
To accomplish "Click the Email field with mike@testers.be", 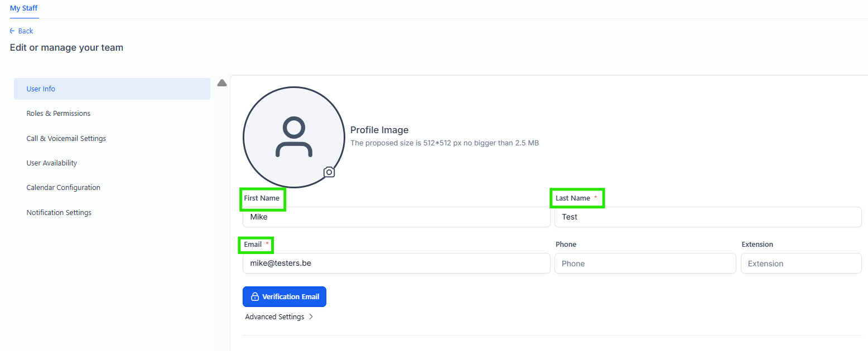I will 397,264.
